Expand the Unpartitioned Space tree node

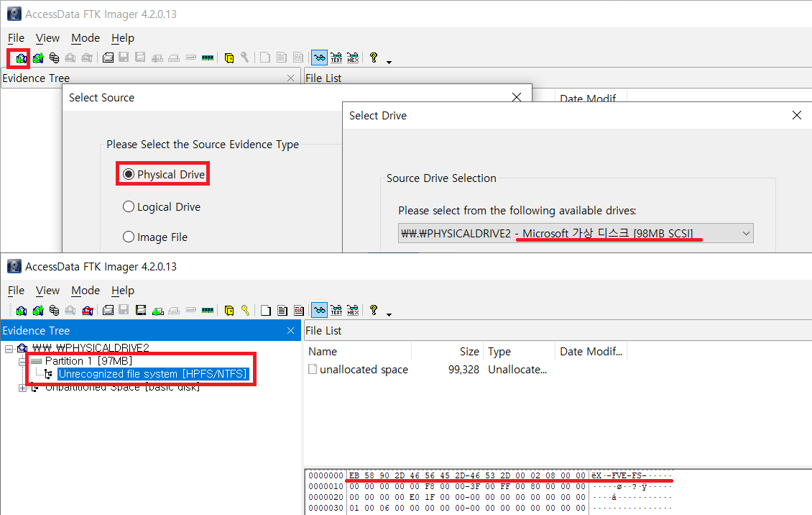pyautogui.click(x=22, y=388)
